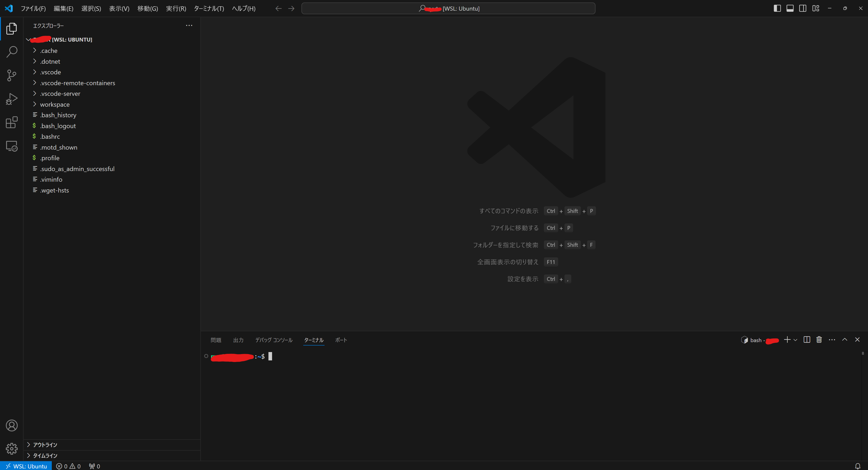Viewport: 868px width, 470px height.
Task: Open the Manage gear icon
Action: (x=12, y=449)
